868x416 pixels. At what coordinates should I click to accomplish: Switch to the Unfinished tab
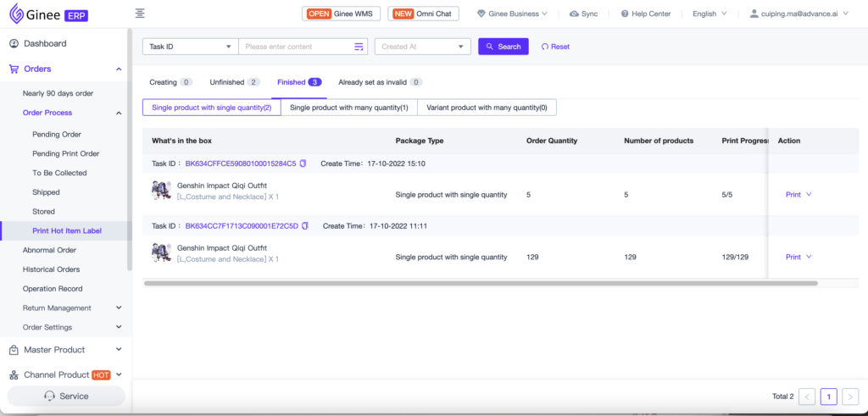click(235, 82)
